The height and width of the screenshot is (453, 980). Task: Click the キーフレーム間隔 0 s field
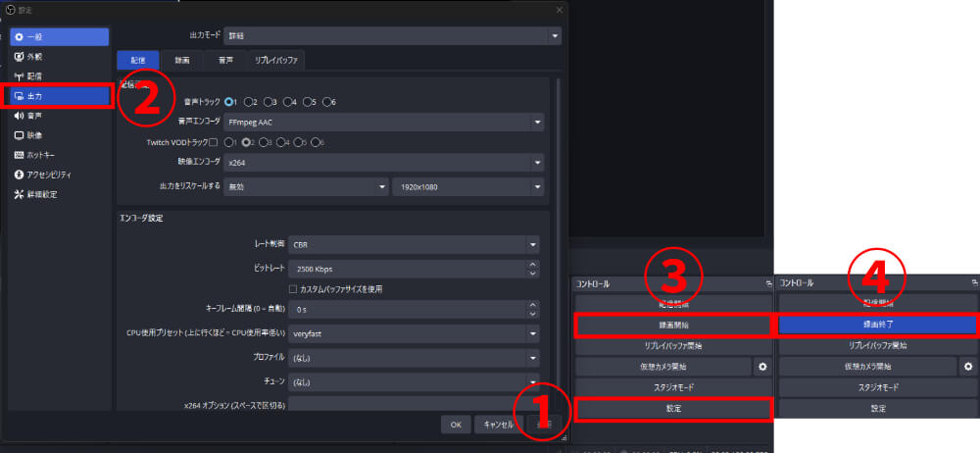[414, 309]
